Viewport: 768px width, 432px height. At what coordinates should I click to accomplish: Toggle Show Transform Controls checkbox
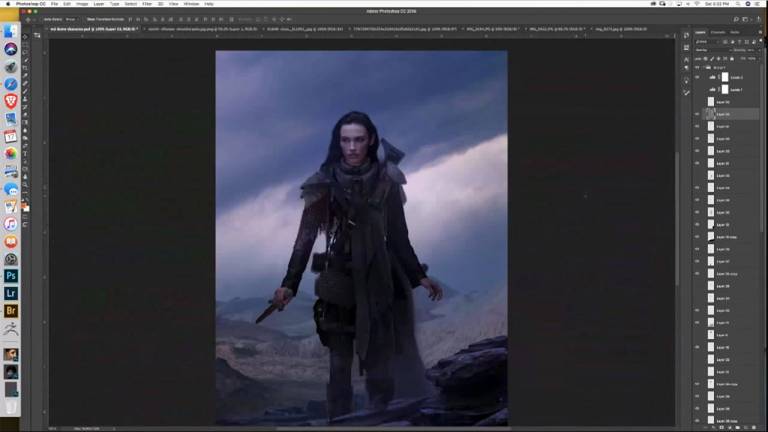click(x=84, y=19)
